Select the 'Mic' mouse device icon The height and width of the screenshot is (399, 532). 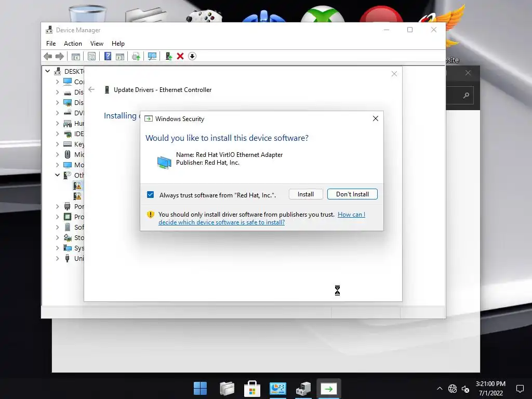click(x=68, y=154)
